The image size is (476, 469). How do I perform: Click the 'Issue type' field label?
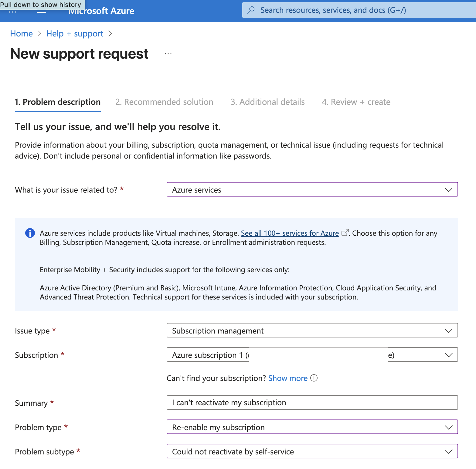pyautogui.click(x=32, y=330)
